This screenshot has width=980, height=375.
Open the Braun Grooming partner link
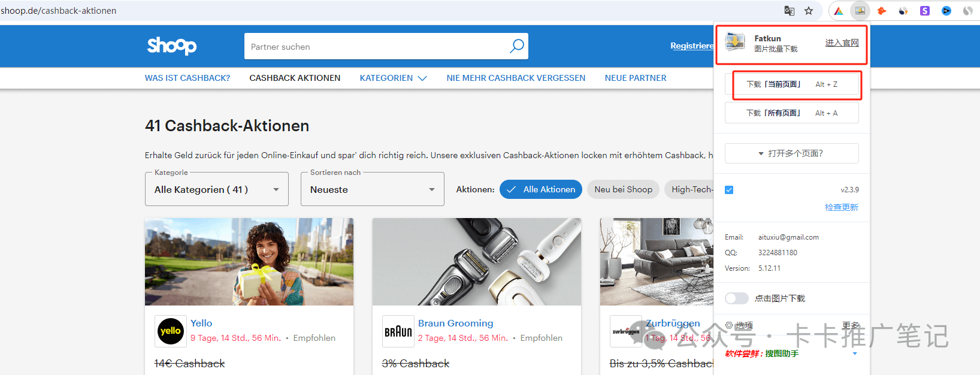[x=456, y=323]
